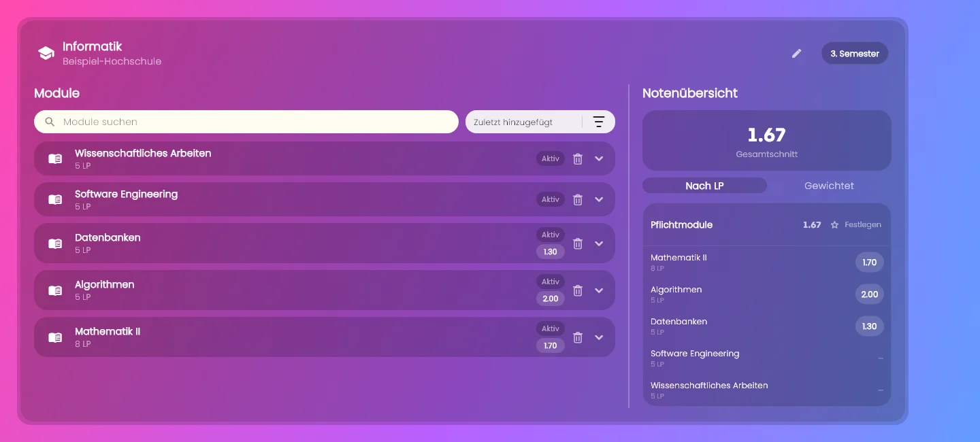Click the book icon for Mathematik II
The height and width of the screenshot is (442, 980).
(55, 337)
